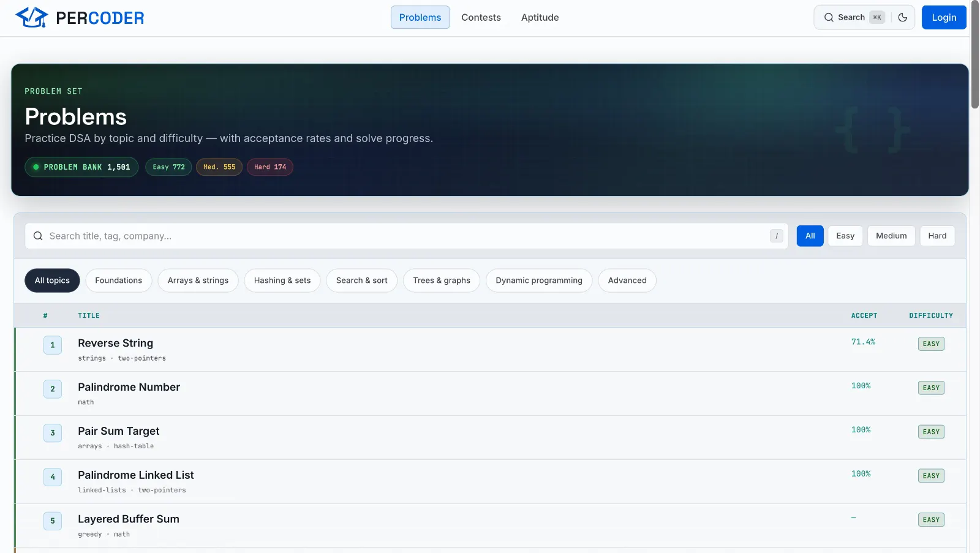Image resolution: width=980 pixels, height=553 pixels.
Task: Click the Easy 772 badge
Action: [x=168, y=167]
